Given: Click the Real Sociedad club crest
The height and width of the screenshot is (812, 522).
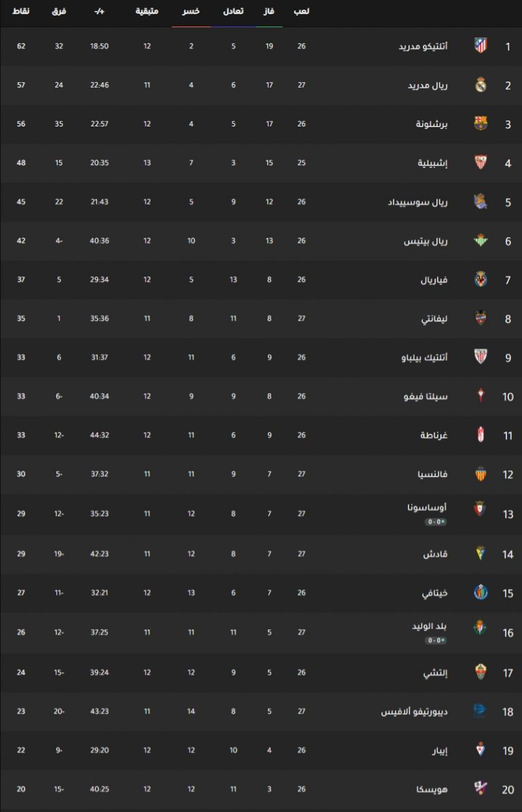Looking at the screenshot, I should point(481,201).
